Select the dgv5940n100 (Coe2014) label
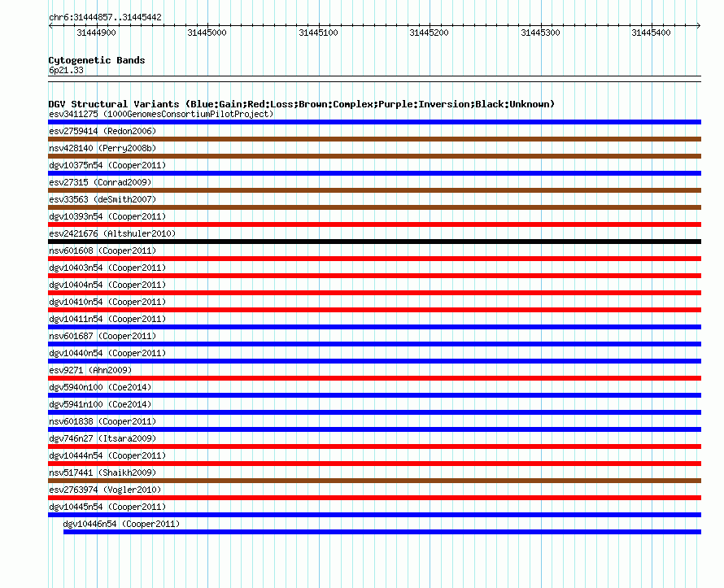This screenshot has width=724, height=588. (100, 387)
